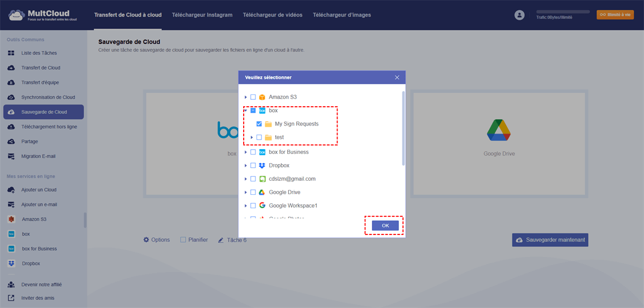Toggle the box account checkbox in dialog

[253, 111]
